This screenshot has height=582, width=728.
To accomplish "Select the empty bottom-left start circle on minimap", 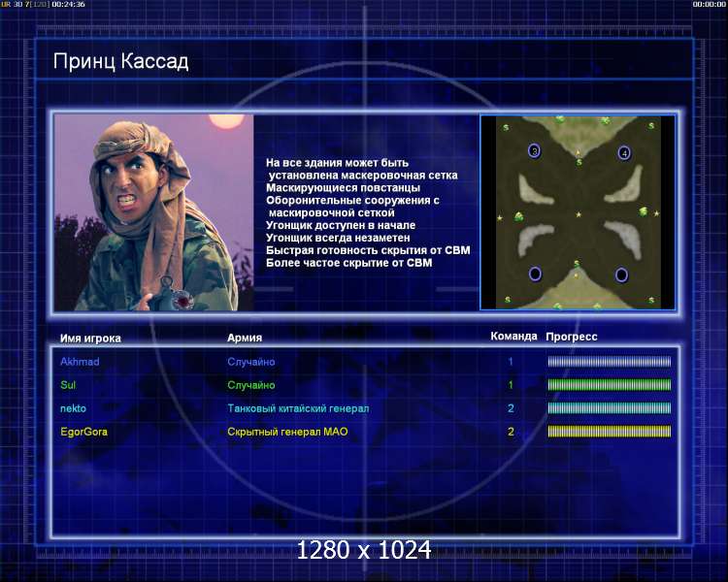I will 535,274.
